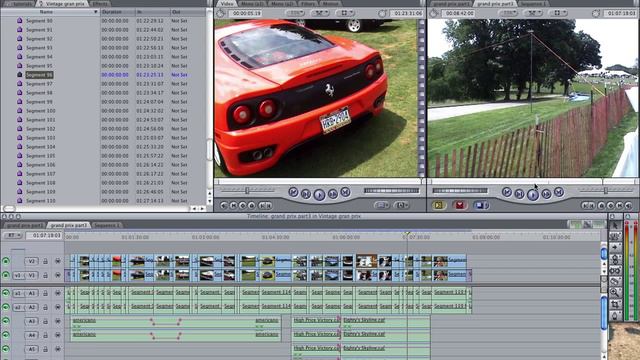Click the red Overwrite edit button in Canvas

tap(460, 205)
